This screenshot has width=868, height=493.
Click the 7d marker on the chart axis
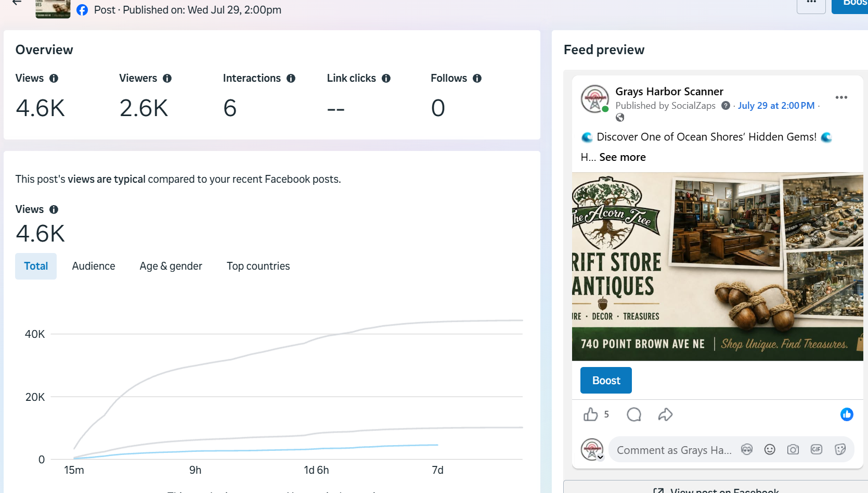(438, 470)
